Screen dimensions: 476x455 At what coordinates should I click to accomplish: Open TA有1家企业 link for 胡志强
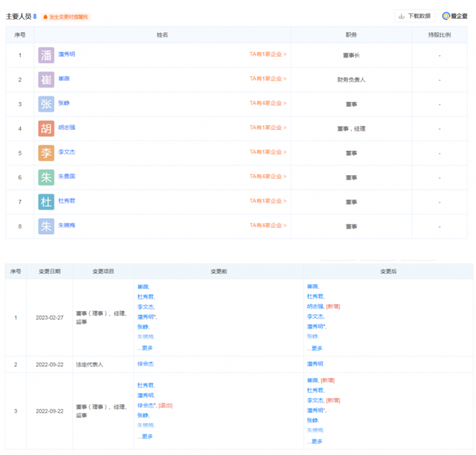point(268,127)
